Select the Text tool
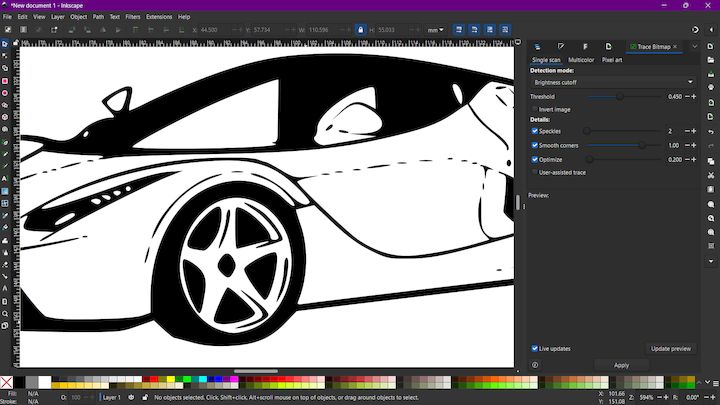720x405 pixels. pyautogui.click(x=5, y=179)
